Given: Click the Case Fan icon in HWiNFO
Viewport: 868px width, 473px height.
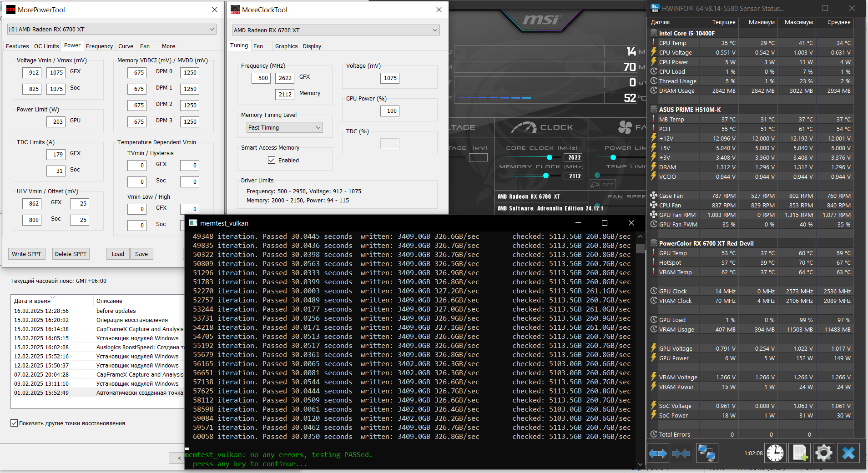Looking at the screenshot, I should (654, 196).
